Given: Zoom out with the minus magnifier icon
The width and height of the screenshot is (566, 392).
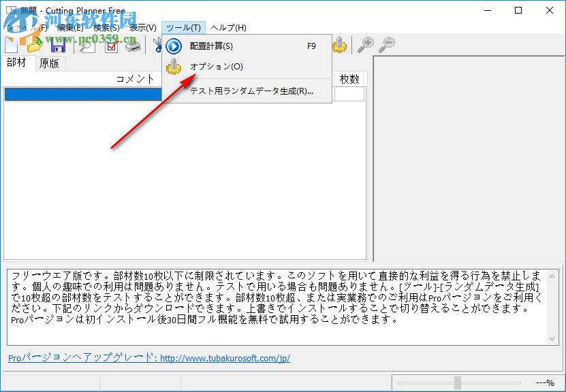Looking at the screenshot, I should [388, 46].
